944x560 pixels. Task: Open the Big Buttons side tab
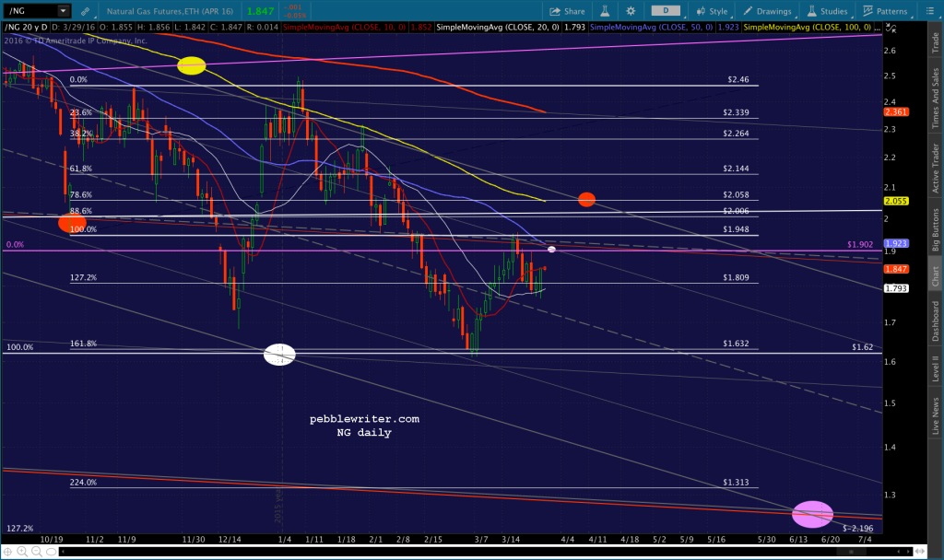[x=936, y=229]
